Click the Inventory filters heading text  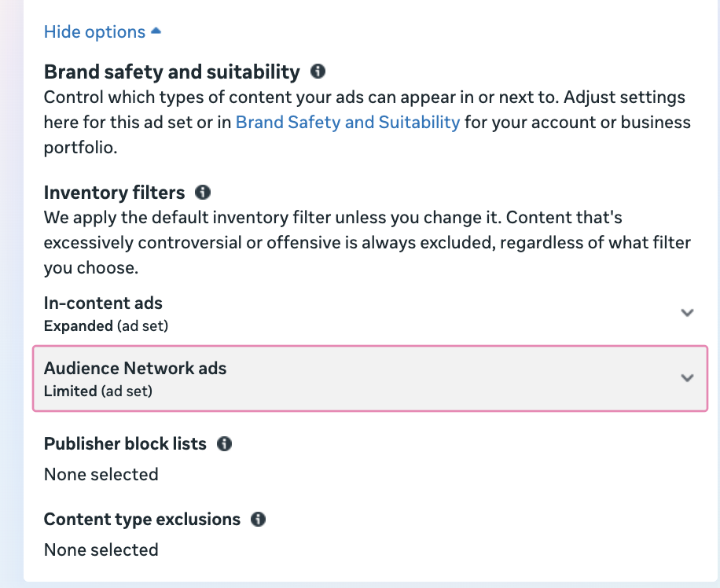point(114,193)
